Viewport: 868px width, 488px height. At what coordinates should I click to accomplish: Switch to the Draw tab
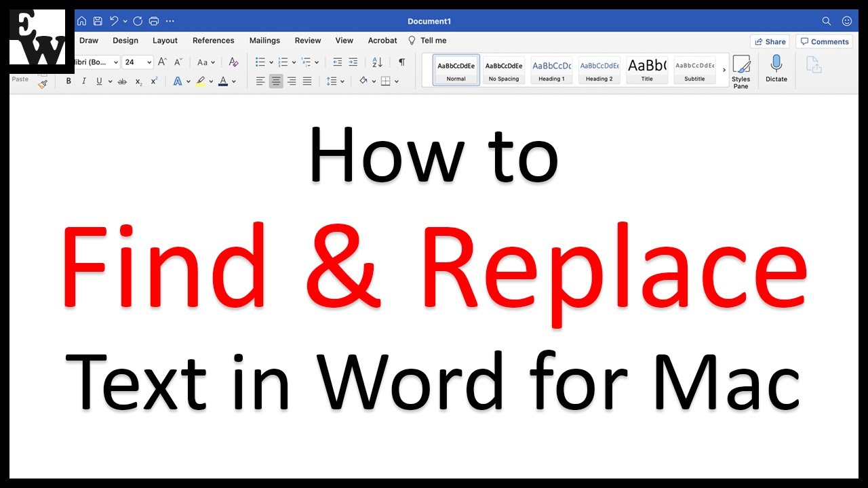click(89, 41)
